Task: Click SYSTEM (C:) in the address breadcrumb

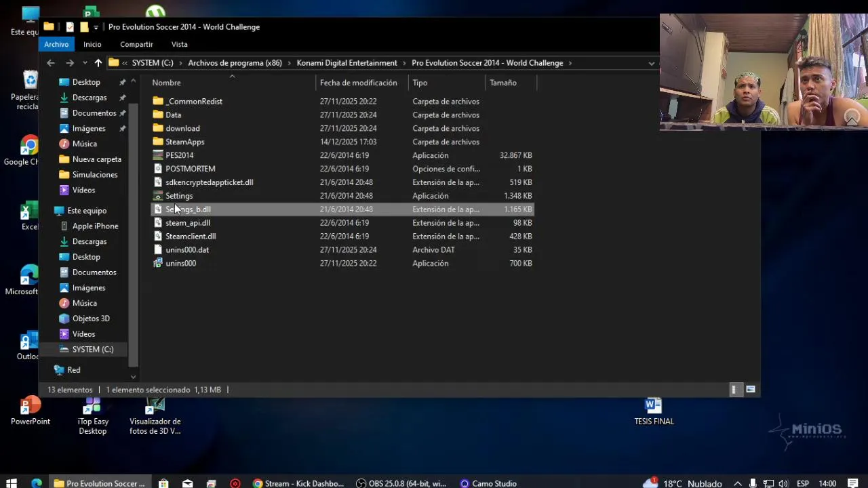Action: pos(153,63)
